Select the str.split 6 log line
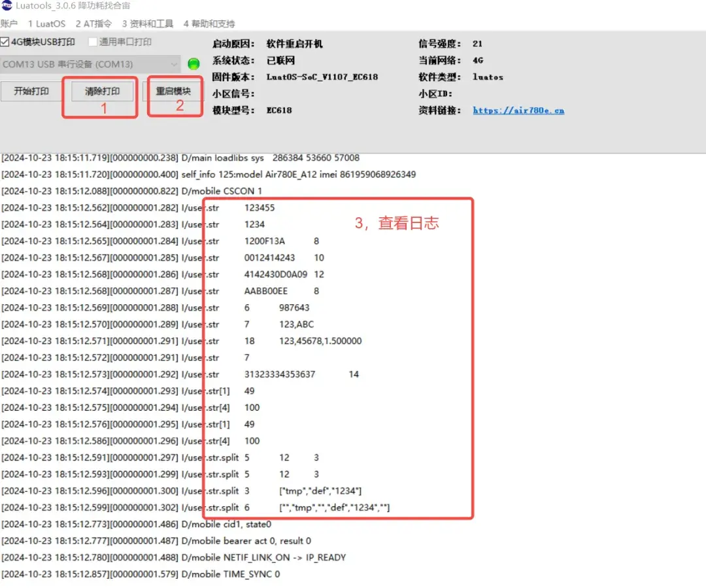The image size is (706, 588). 195,508
